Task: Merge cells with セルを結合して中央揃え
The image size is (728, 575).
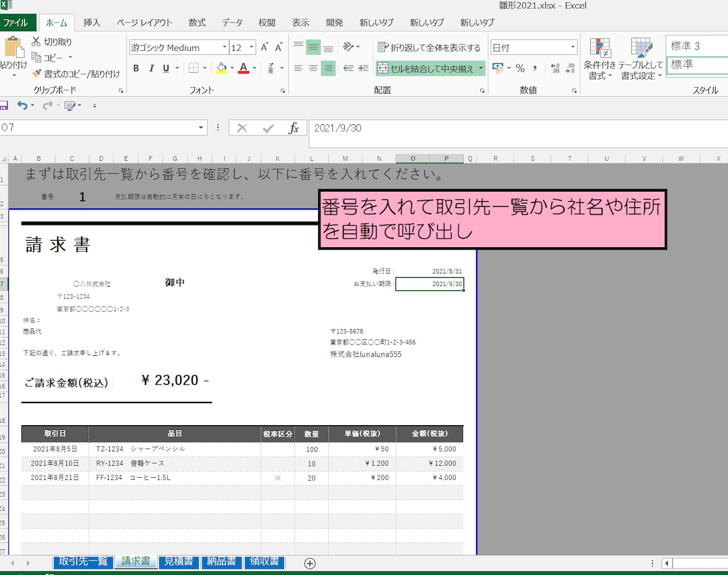Action: click(426, 68)
